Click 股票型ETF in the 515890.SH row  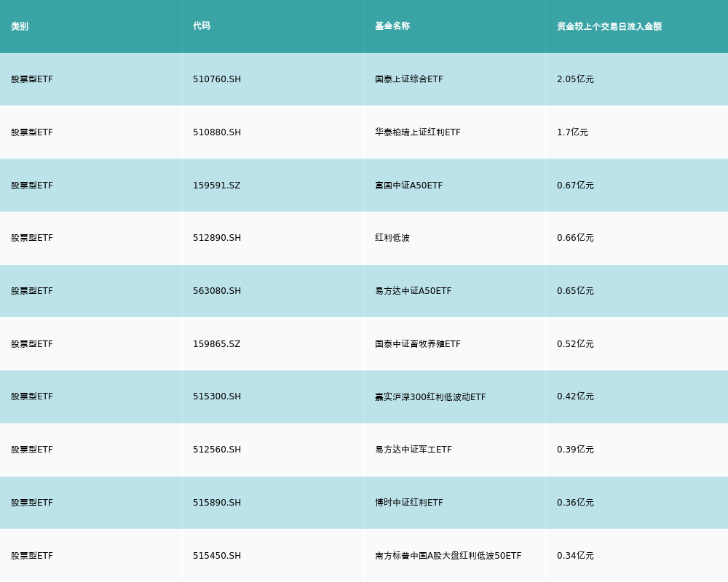tap(32, 503)
